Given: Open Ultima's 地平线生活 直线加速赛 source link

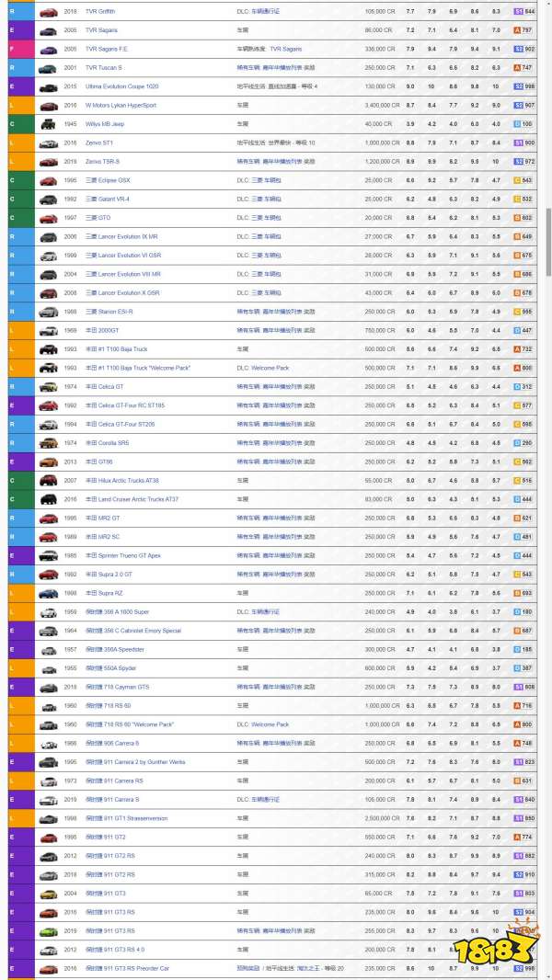Looking at the screenshot, I should [x=277, y=86].
